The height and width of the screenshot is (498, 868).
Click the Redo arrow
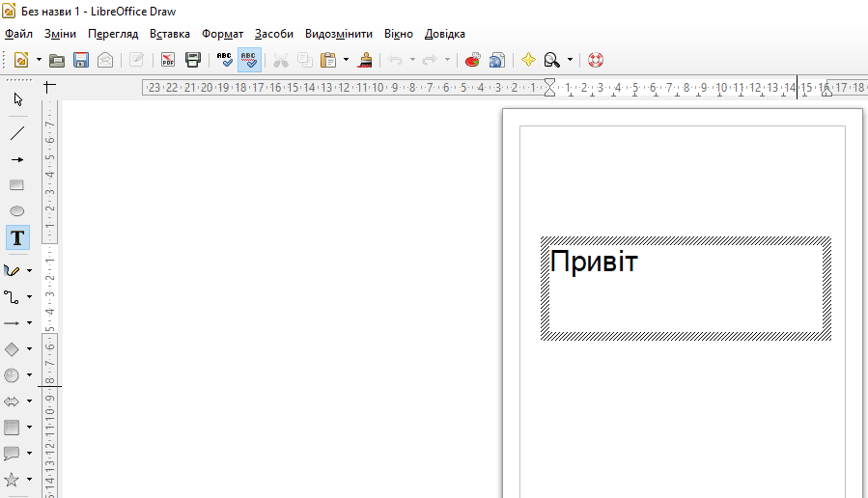point(430,60)
